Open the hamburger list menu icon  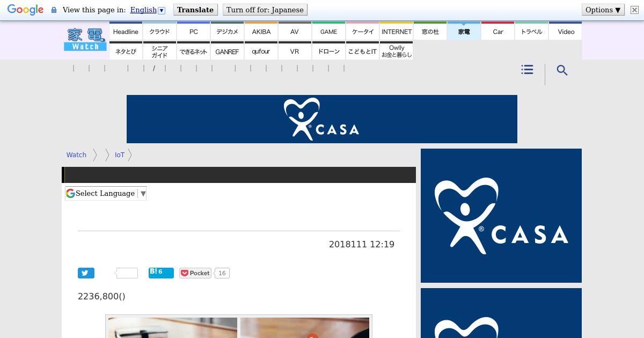pyautogui.click(x=527, y=70)
